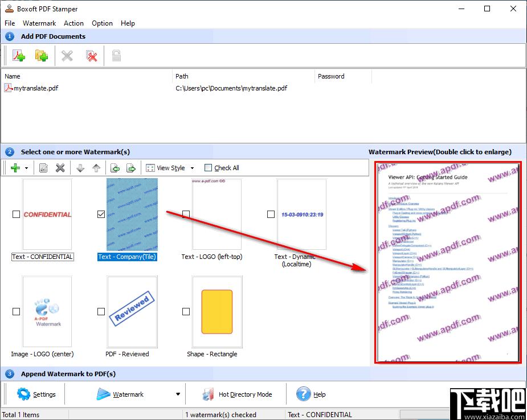Click the green plus add-watermark icon

tap(15, 168)
